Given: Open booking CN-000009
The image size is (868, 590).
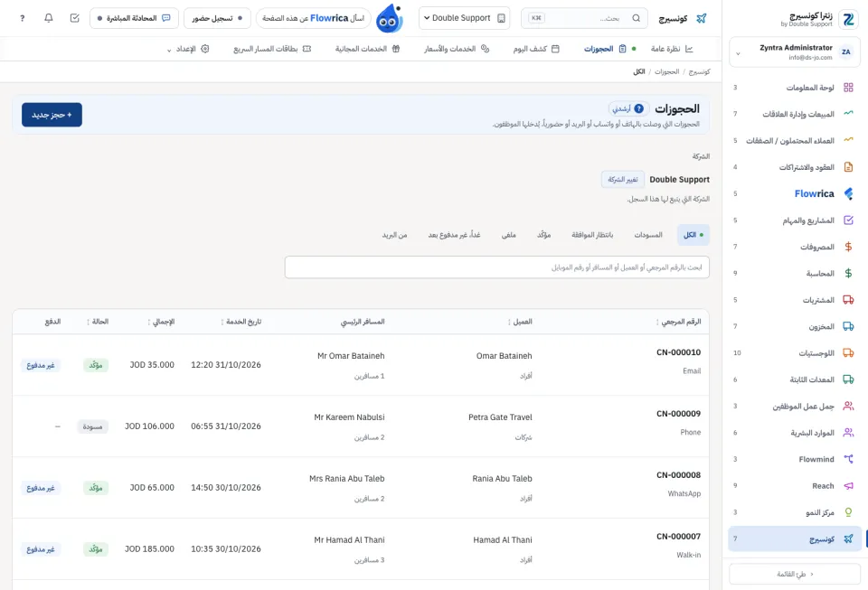Looking at the screenshot, I should (x=678, y=414).
